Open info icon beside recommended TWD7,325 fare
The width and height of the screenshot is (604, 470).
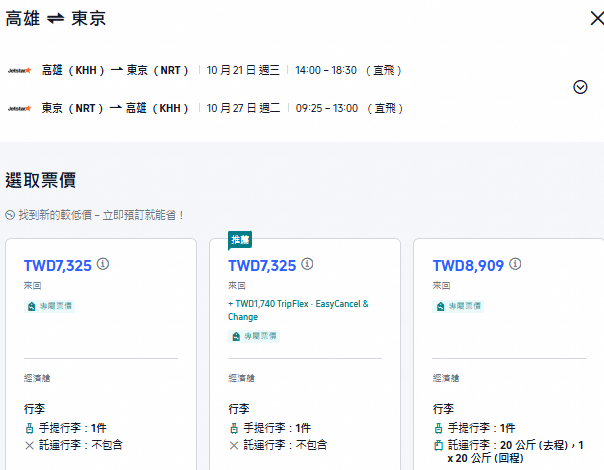307,264
